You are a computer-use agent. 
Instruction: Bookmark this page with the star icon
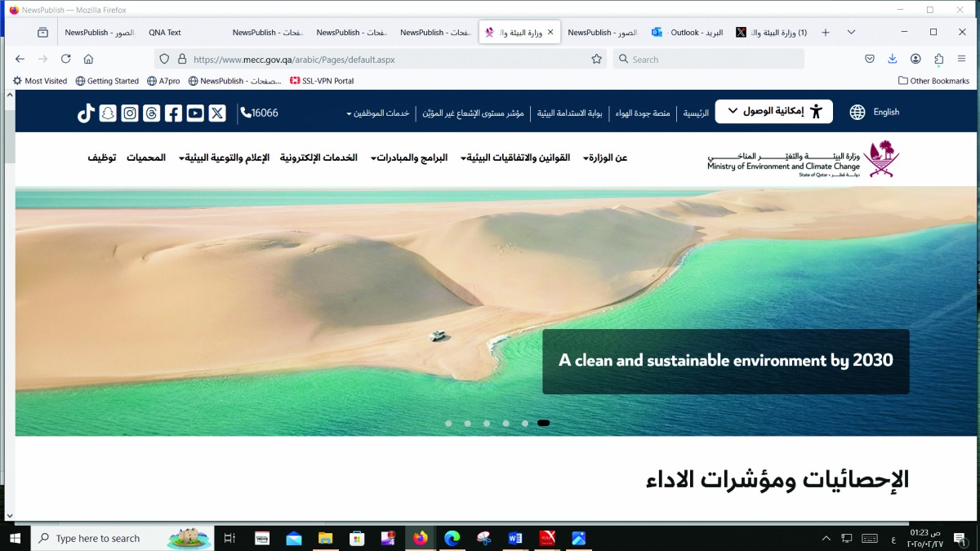[x=596, y=59]
